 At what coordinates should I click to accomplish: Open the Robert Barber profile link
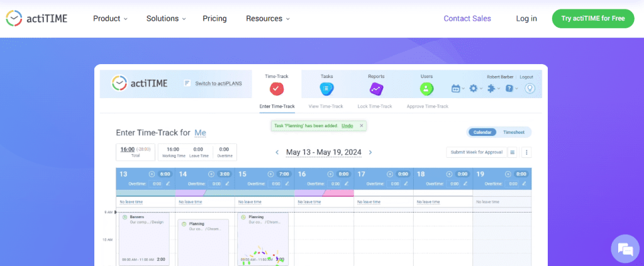499,77
